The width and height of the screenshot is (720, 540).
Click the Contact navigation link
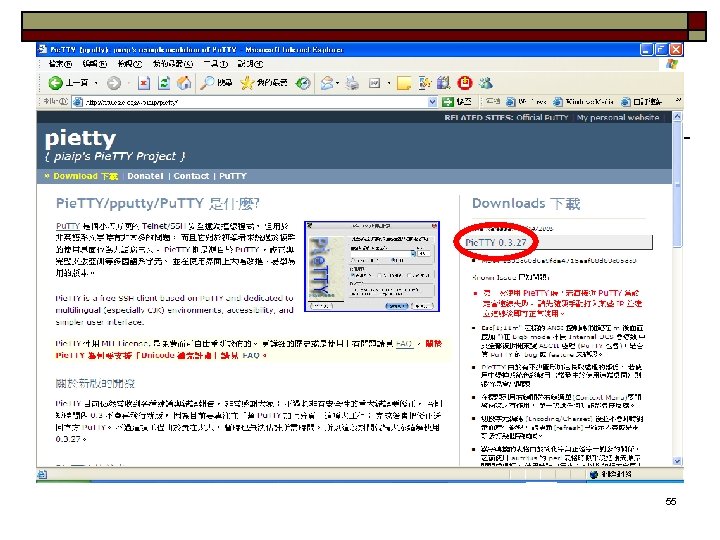191,176
